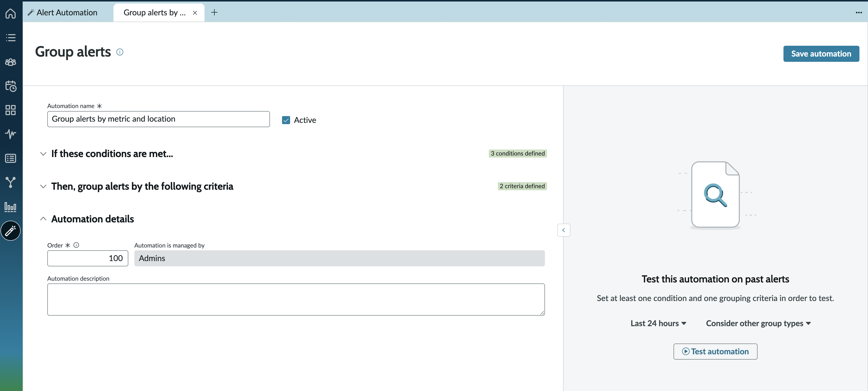Click the Group alerts page heading
The width and height of the screenshot is (868, 391).
[73, 52]
